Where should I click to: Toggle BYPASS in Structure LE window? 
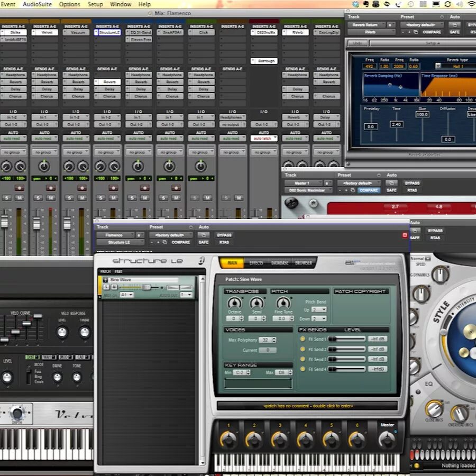pos(224,235)
